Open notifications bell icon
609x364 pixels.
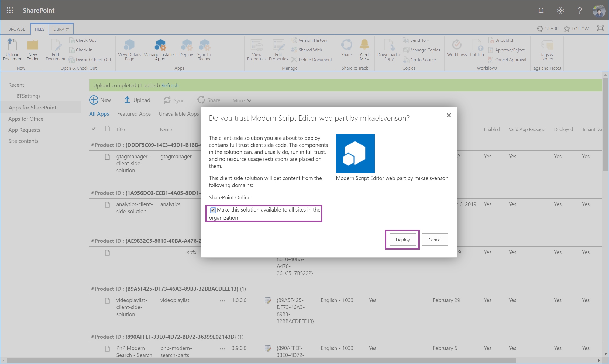[541, 10]
